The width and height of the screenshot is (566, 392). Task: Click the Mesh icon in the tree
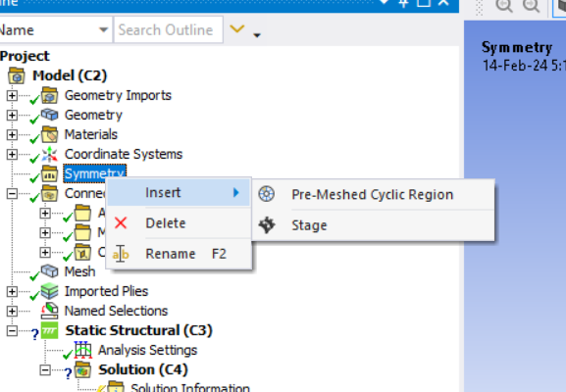point(49,270)
